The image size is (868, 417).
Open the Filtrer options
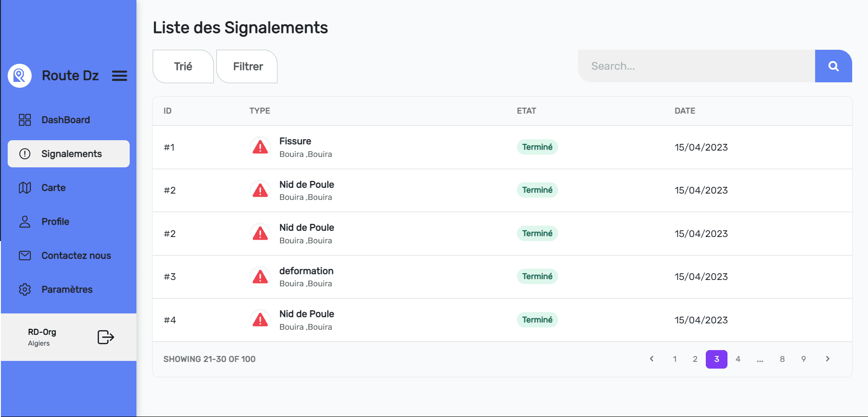click(x=247, y=66)
